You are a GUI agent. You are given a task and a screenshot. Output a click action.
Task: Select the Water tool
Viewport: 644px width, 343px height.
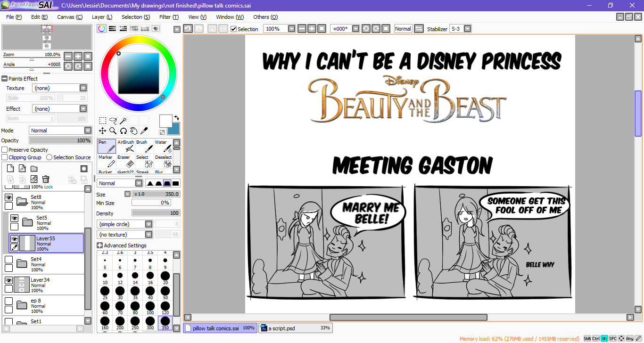(x=163, y=146)
